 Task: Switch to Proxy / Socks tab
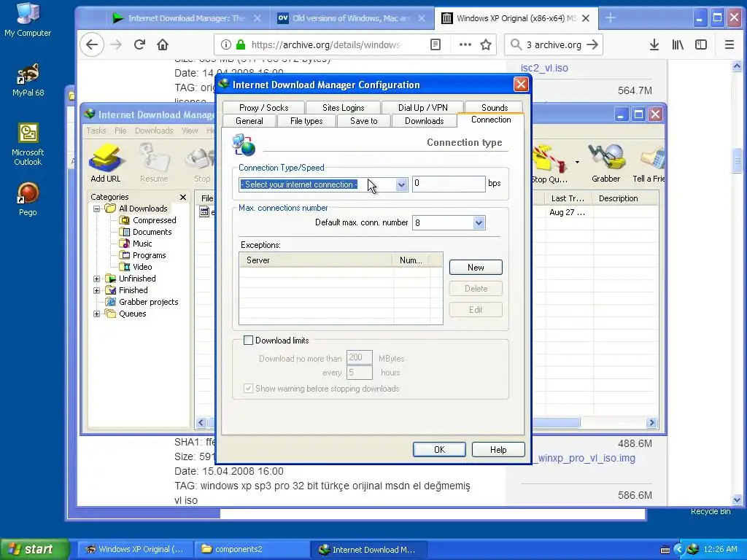pyautogui.click(x=263, y=108)
